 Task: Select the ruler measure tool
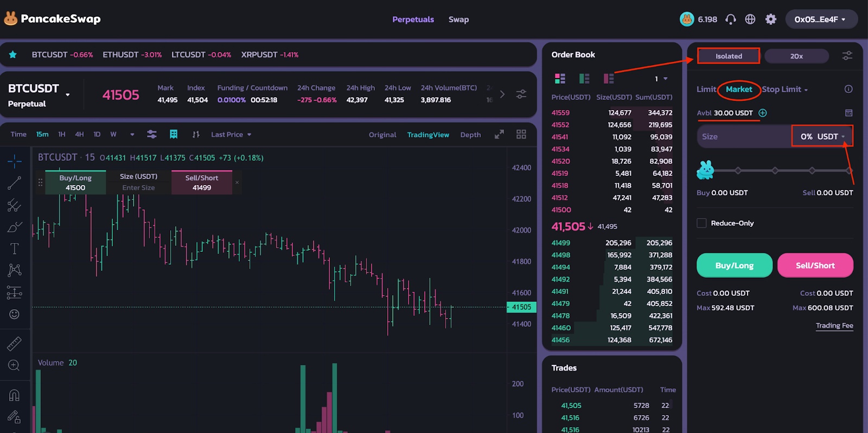(x=15, y=343)
